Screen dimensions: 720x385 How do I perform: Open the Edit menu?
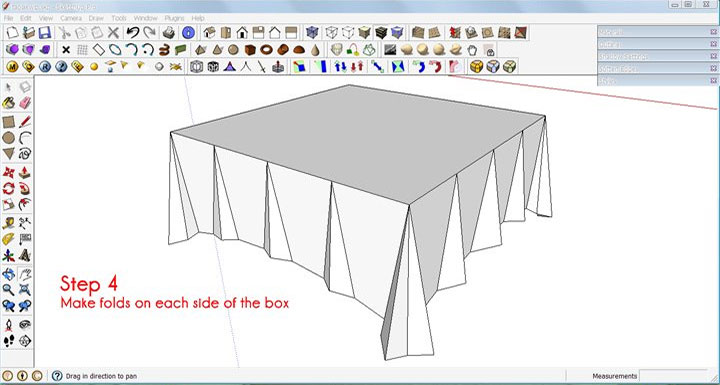pyautogui.click(x=26, y=18)
